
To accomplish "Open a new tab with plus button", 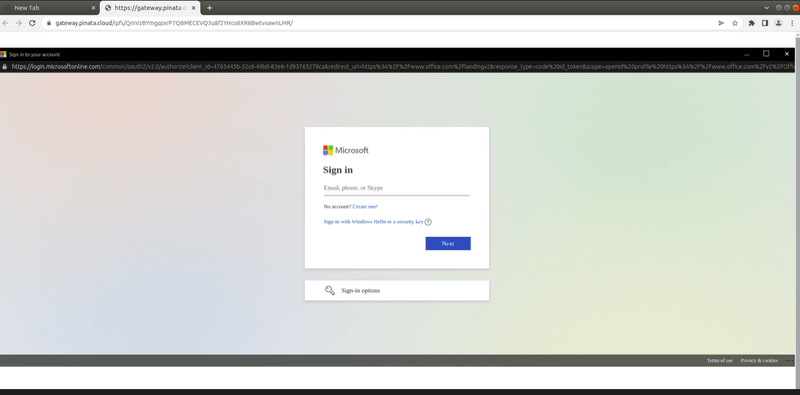I will [209, 8].
